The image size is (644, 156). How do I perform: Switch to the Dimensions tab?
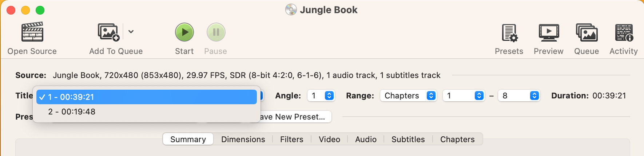coord(243,139)
